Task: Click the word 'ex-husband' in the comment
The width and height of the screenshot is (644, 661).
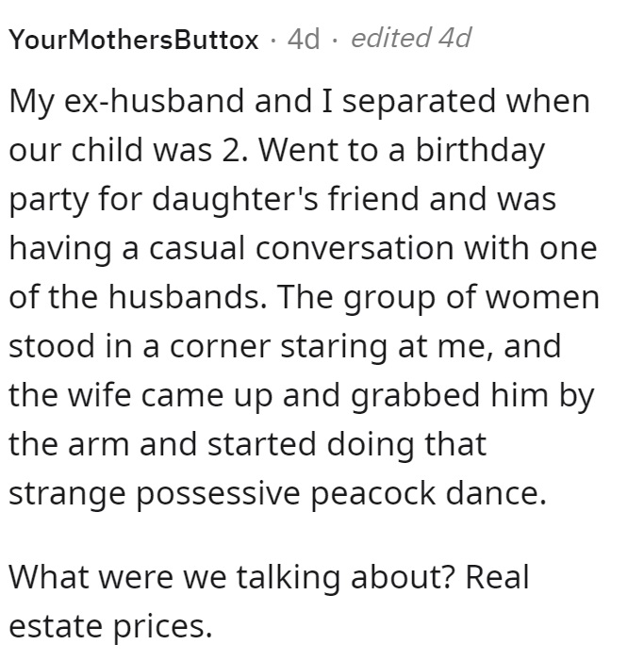Action: 154,102
